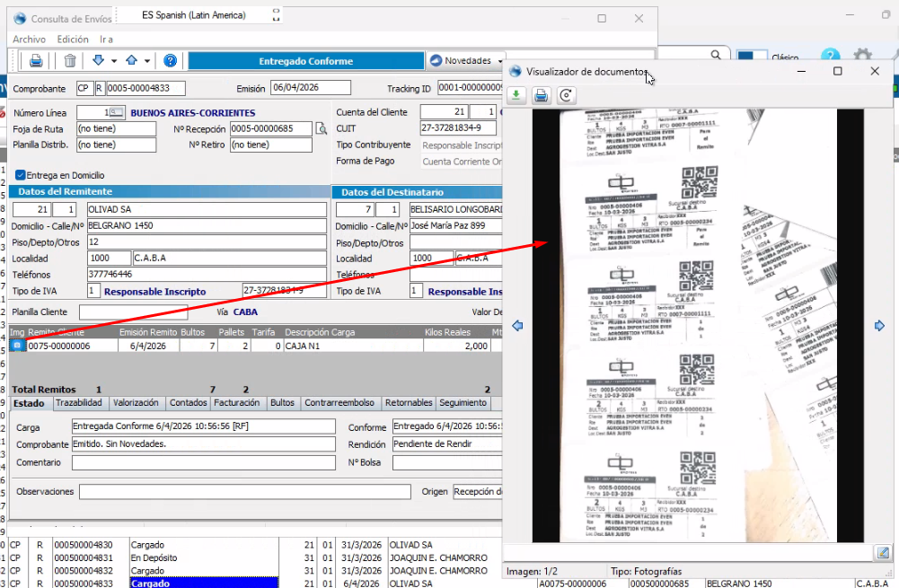Click the blue up arrow icon
Viewport: 899px width, 588px height.
(x=131, y=60)
